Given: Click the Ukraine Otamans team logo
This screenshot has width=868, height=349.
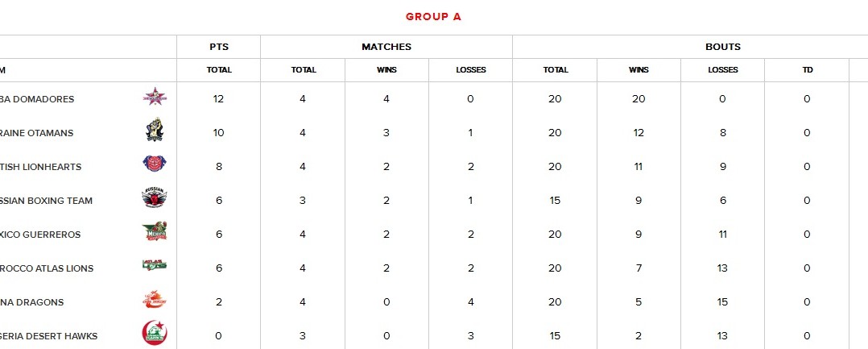Looking at the screenshot, I should (155, 131).
